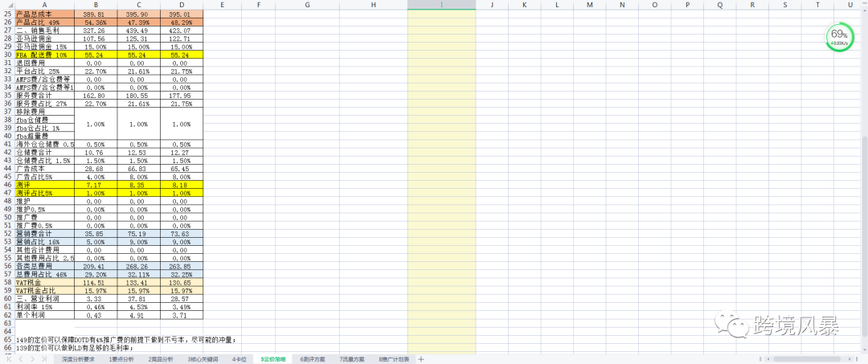The image size is (868, 364).
Task: Select cell with value 37.81
Action: pyautogui.click(x=139, y=299)
